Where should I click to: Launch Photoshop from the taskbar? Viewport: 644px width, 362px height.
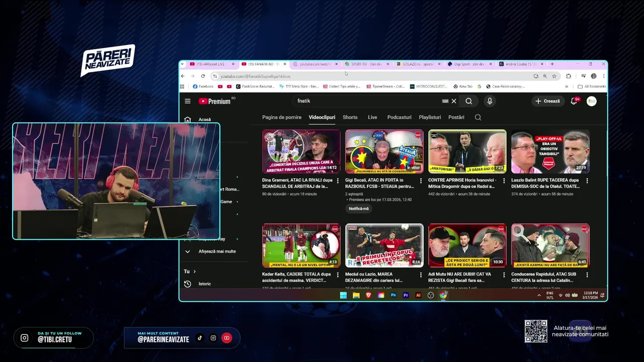[393, 295]
